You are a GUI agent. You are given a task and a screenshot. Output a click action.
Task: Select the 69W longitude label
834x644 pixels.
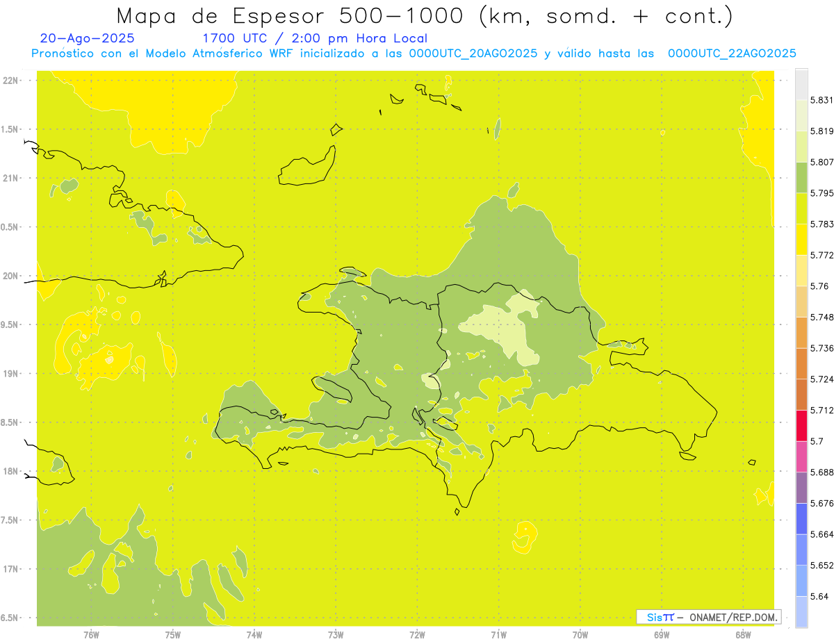pos(662,634)
